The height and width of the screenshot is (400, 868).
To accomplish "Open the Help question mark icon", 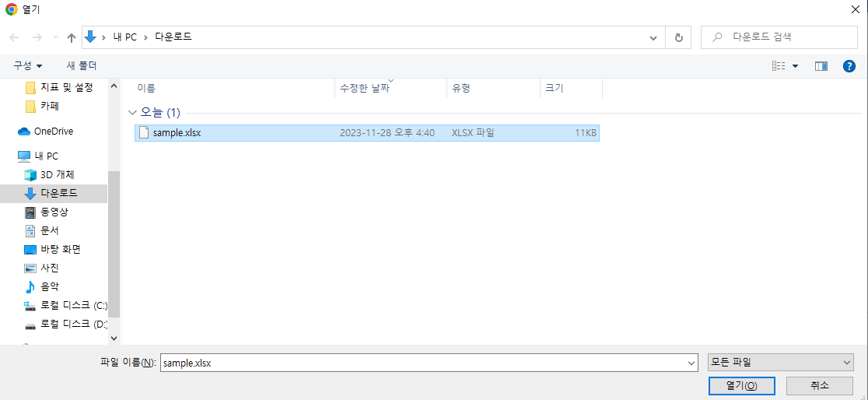I will pos(849,66).
